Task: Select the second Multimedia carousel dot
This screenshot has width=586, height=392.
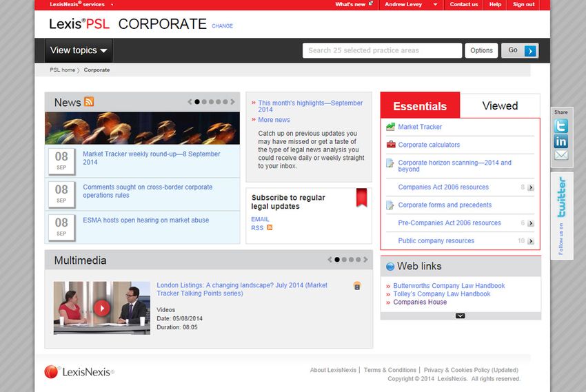Action: pyautogui.click(x=344, y=260)
